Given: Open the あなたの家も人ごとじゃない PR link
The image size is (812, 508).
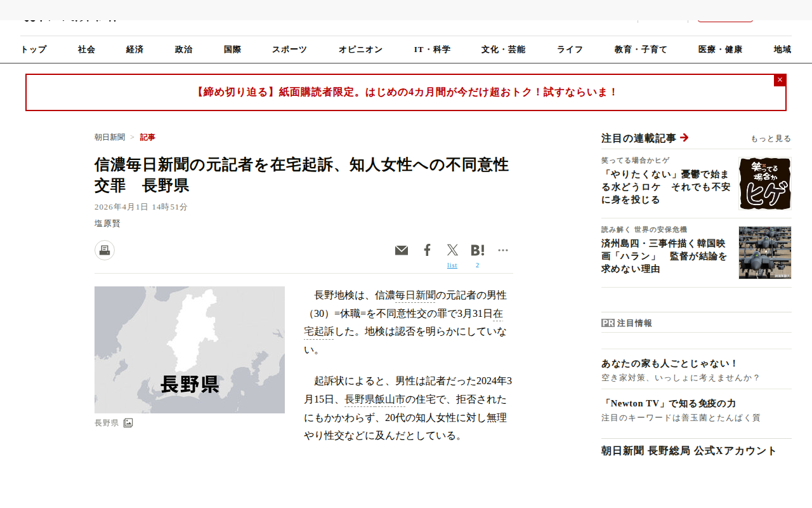Looking at the screenshot, I should coord(670,363).
